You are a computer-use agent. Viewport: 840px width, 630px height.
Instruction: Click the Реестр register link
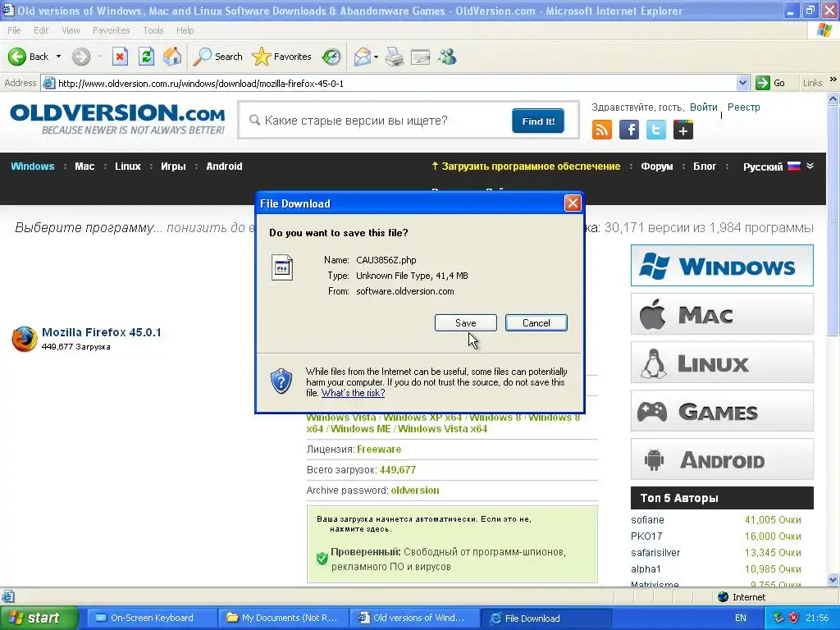point(743,107)
